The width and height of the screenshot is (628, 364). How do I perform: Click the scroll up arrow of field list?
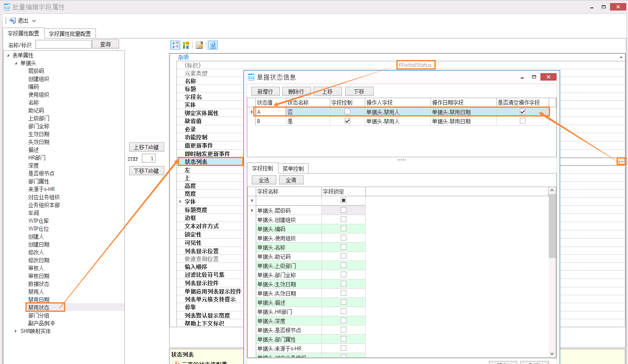point(552,191)
